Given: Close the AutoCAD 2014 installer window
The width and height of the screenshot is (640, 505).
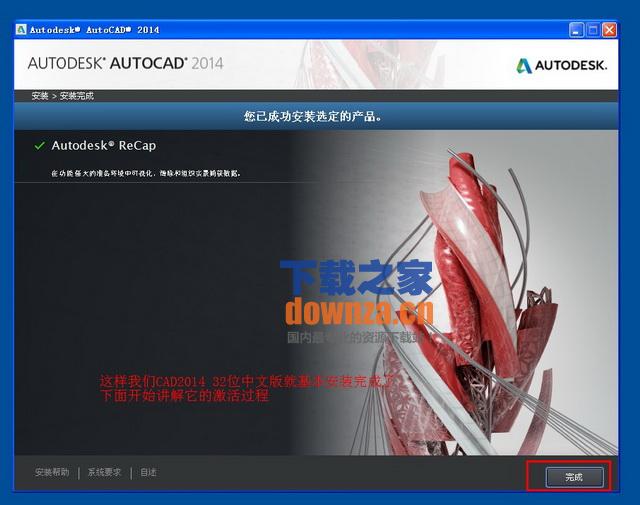Looking at the screenshot, I should (x=609, y=30).
